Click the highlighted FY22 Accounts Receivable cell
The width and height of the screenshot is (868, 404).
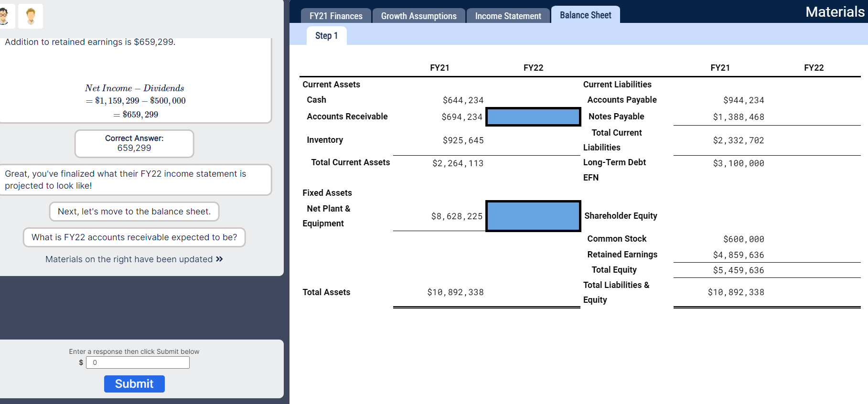click(x=533, y=117)
